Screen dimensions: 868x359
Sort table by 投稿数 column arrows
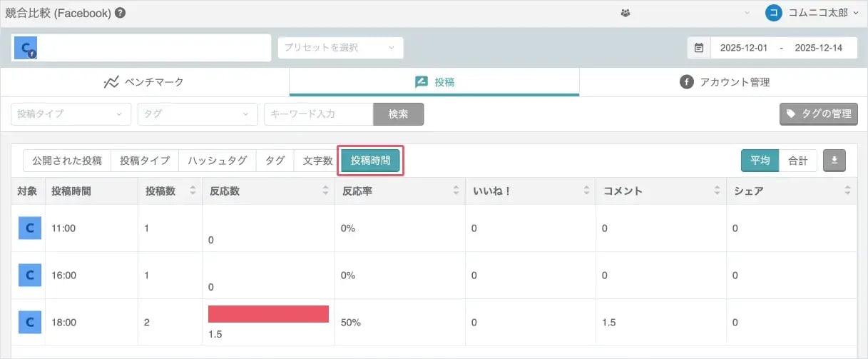pos(193,191)
